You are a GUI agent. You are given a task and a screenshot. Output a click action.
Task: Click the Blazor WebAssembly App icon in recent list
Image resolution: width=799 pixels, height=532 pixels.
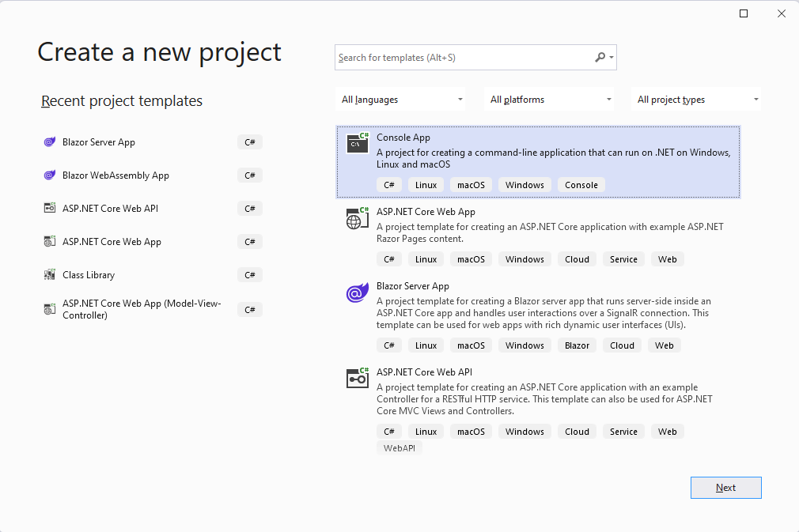[x=49, y=175]
